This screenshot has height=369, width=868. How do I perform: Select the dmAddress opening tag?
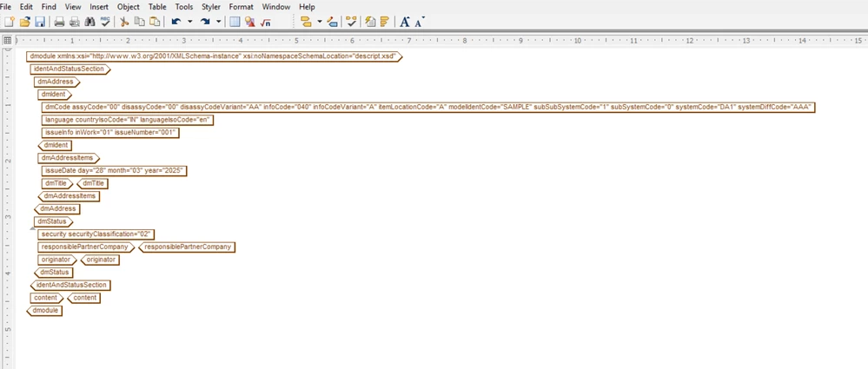57,82
